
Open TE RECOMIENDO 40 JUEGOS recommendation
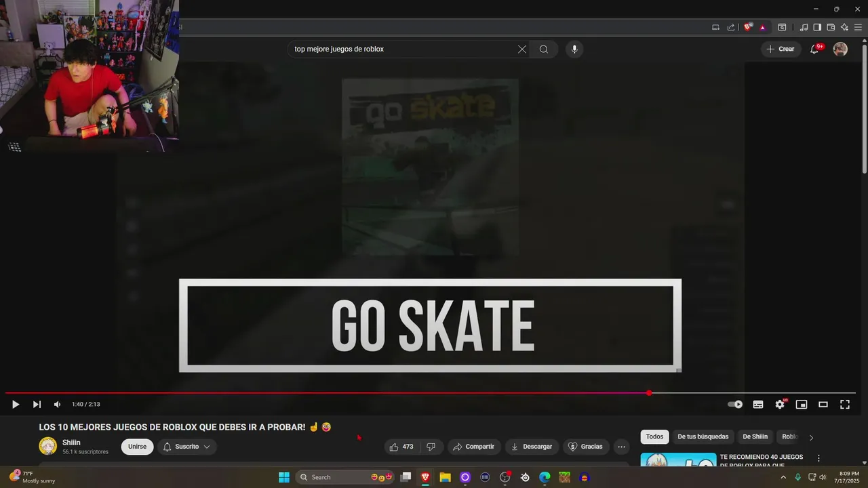[x=762, y=461]
